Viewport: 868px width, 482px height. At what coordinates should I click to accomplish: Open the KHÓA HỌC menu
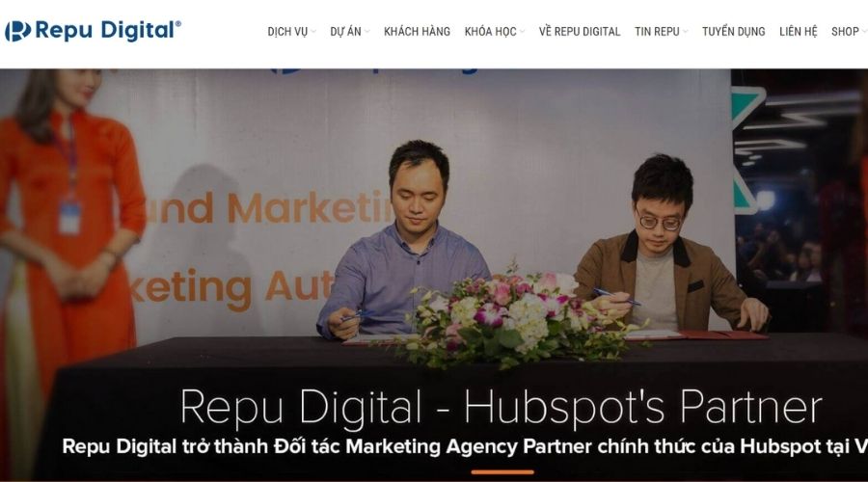pyautogui.click(x=491, y=32)
